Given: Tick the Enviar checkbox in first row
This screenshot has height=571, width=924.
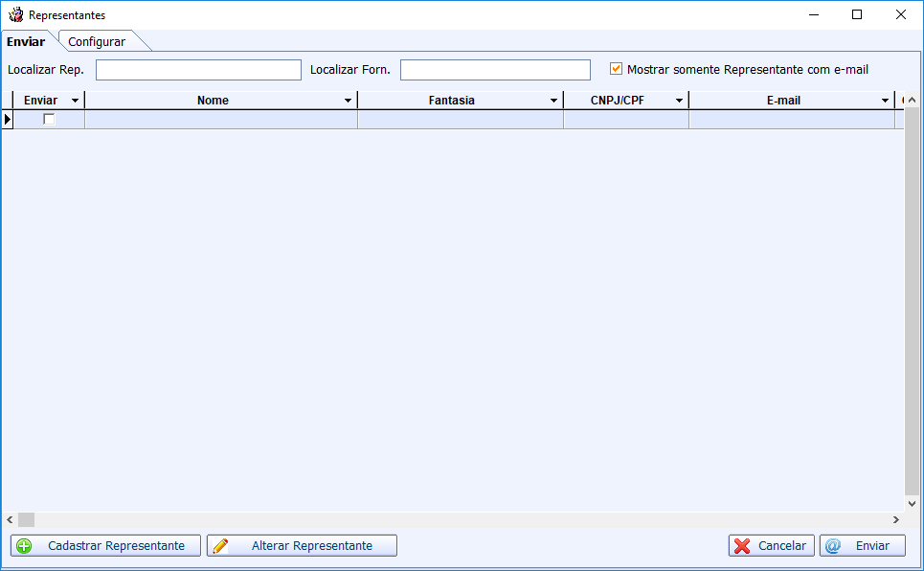Looking at the screenshot, I should coord(49,120).
